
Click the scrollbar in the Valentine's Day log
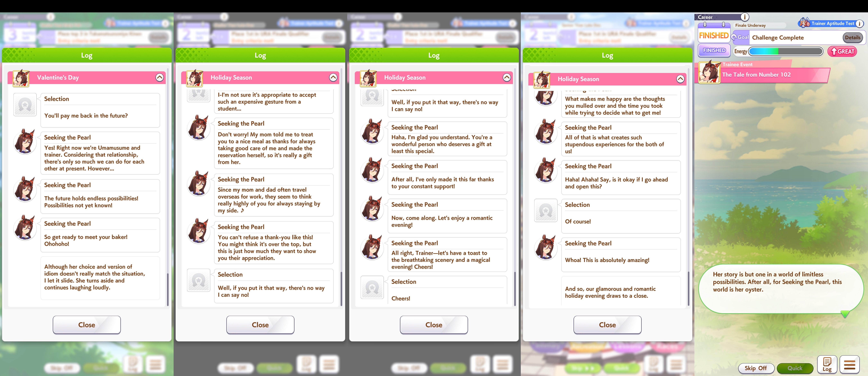167,289
